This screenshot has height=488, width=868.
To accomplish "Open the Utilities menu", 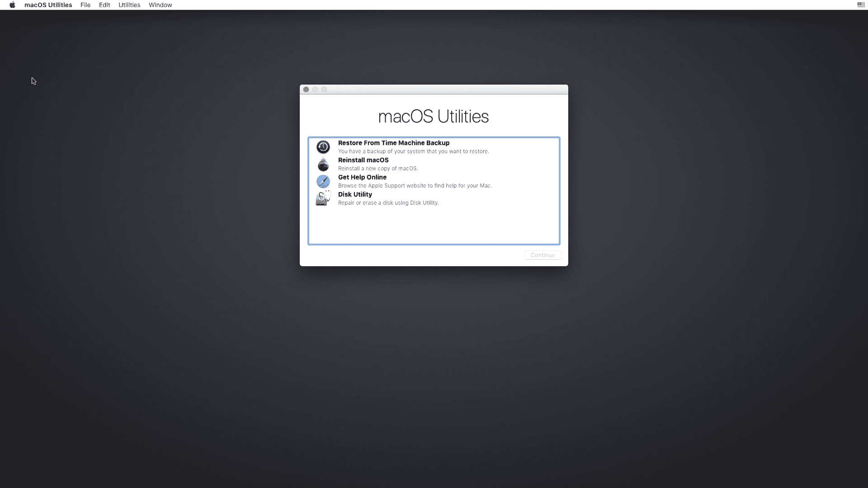I will tap(129, 5).
